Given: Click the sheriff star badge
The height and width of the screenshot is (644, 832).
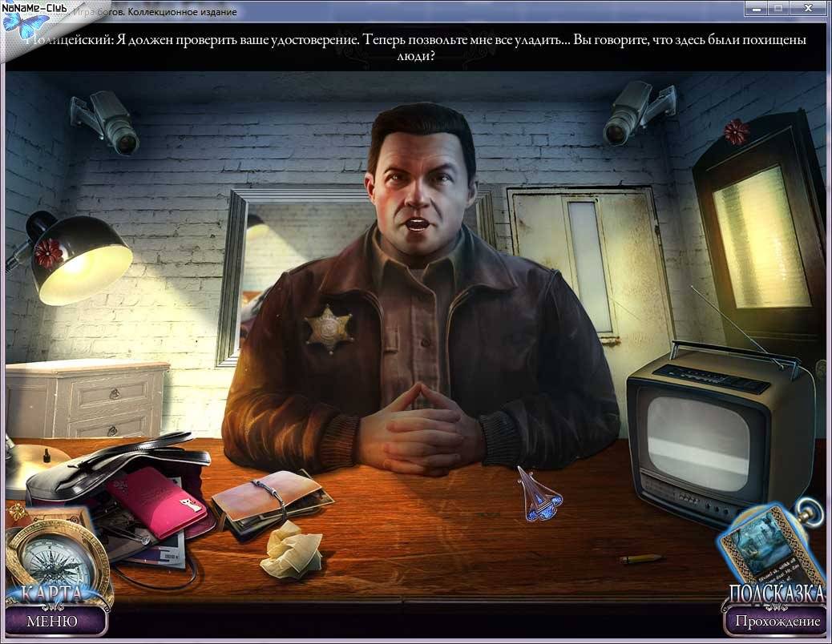Looking at the screenshot, I should coord(329,329).
